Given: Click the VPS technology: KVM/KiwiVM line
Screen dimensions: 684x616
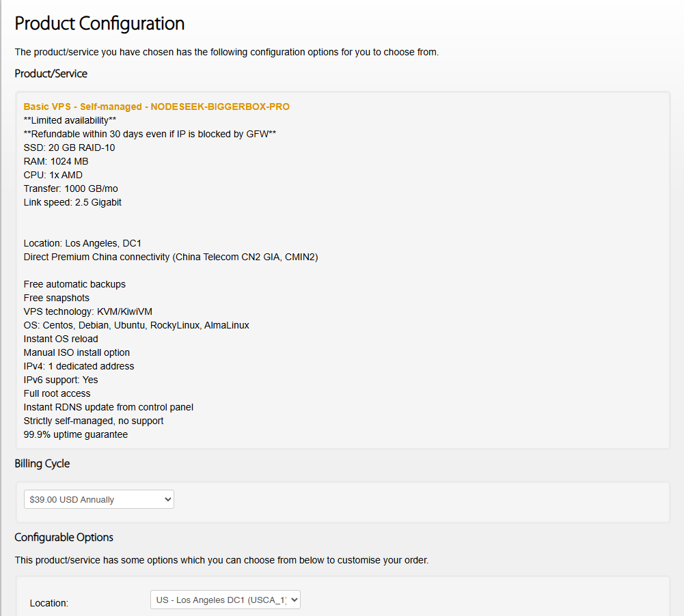Looking at the screenshot, I should tap(88, 311).
